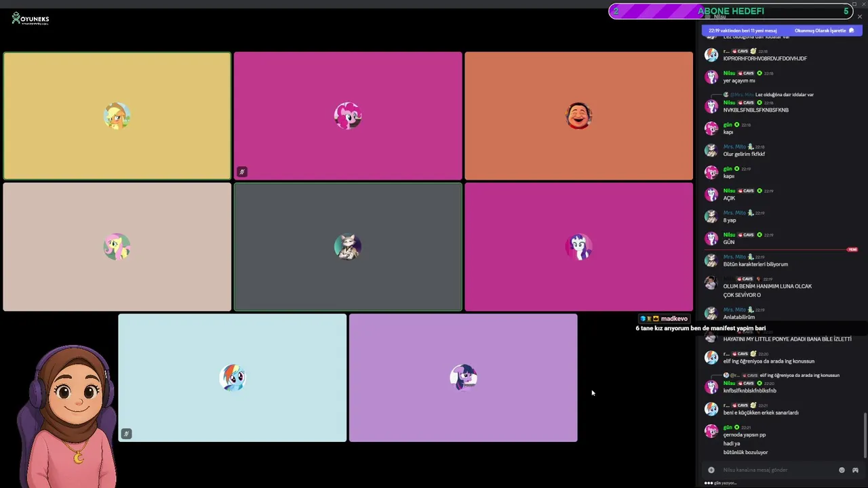Viewport: 868px width, 488px height.
Task: Click the speech bubble icon in mark-as-read banner
Action: coord(852,30)
